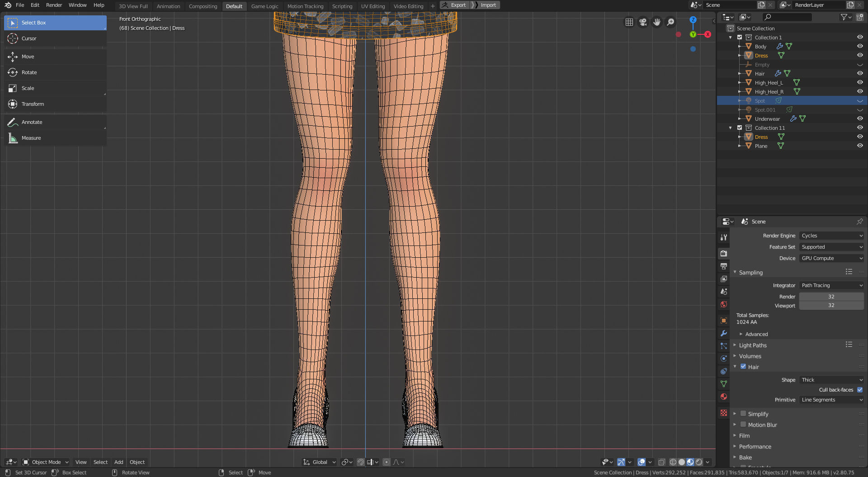Expand the Light Paths panel
868x477 pixels.
tap(753, 345)
